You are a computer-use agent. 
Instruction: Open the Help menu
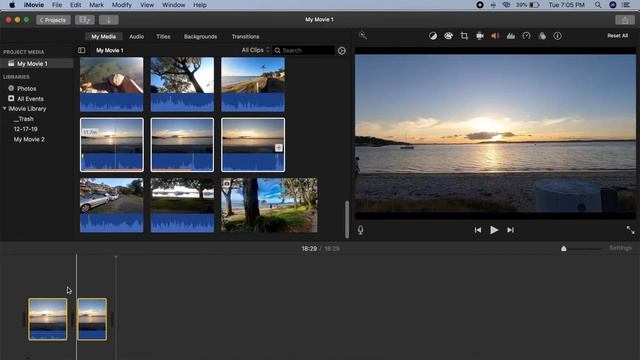click(x=200, y=5)
